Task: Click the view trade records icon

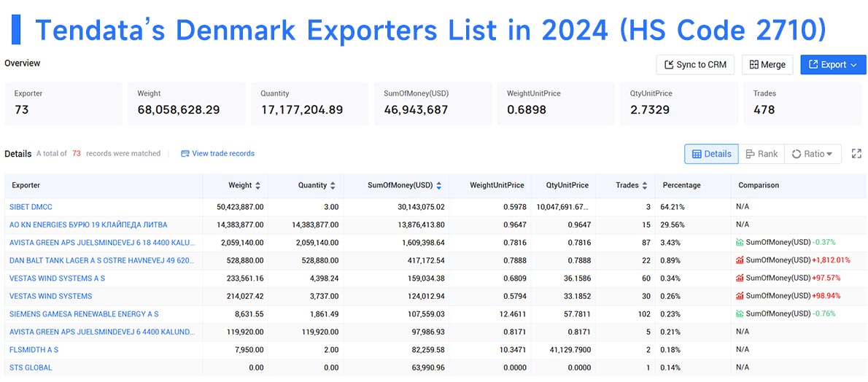Action: (x=185, y=153)
